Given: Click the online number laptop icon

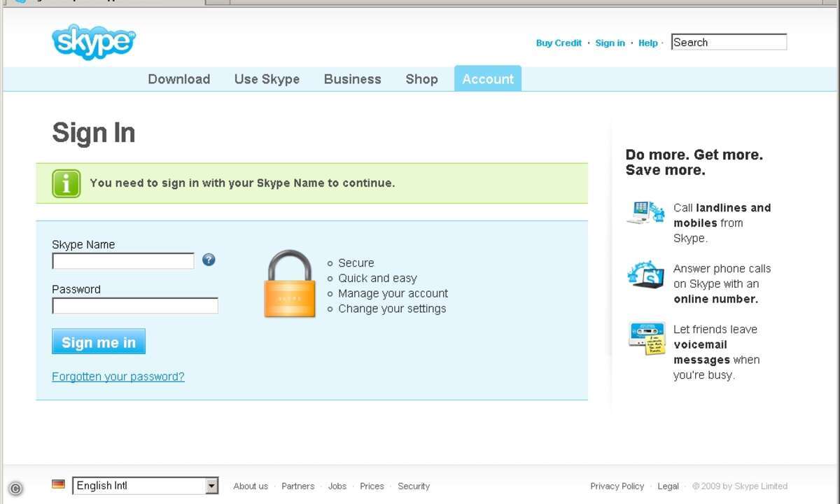Looking at the screenshot, I should 645,274.
